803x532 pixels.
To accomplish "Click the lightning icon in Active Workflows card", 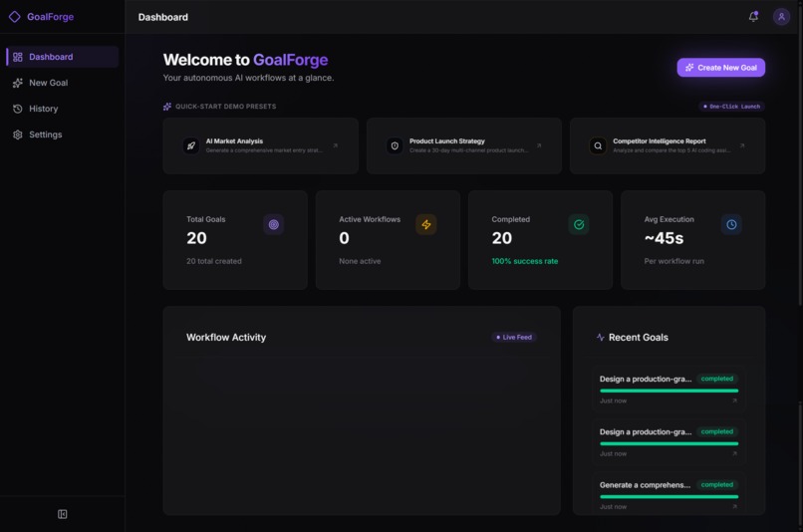I will tap(426, 224).
